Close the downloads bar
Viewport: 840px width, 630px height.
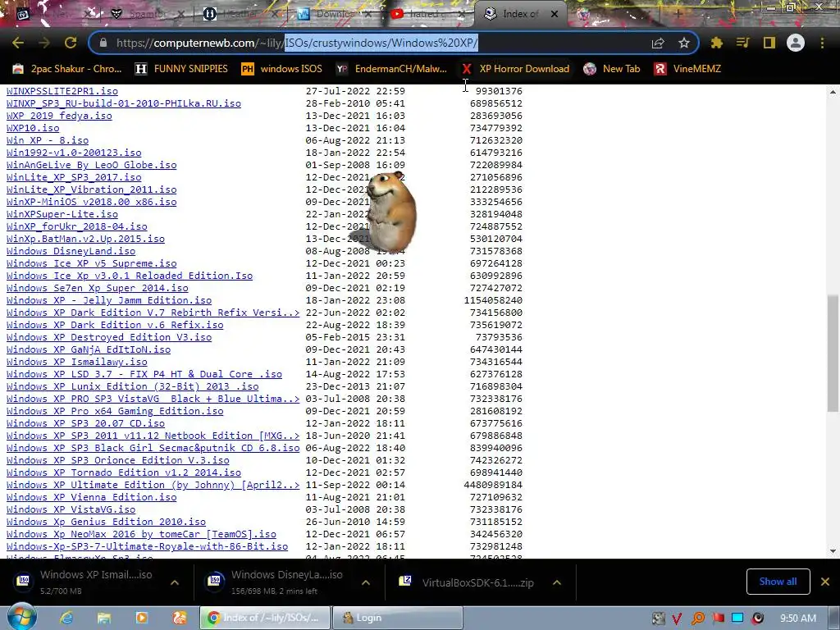click(x=825, y=582)
